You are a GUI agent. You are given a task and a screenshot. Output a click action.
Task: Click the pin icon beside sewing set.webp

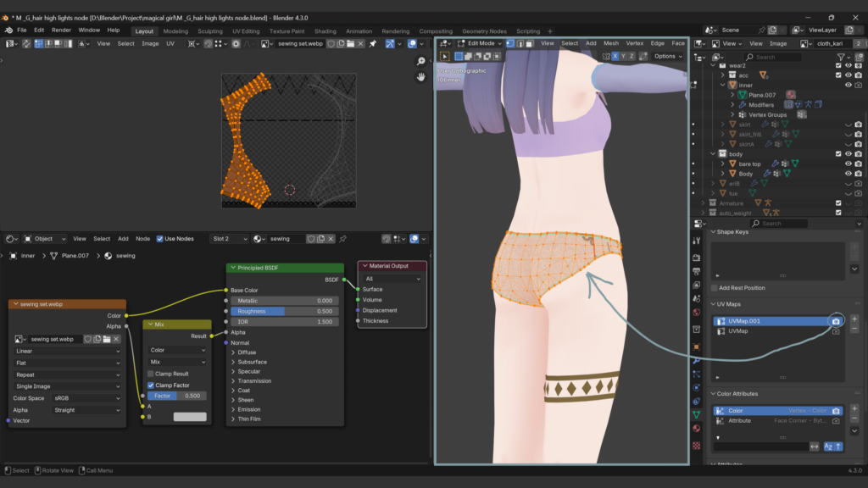coord(371,43)
